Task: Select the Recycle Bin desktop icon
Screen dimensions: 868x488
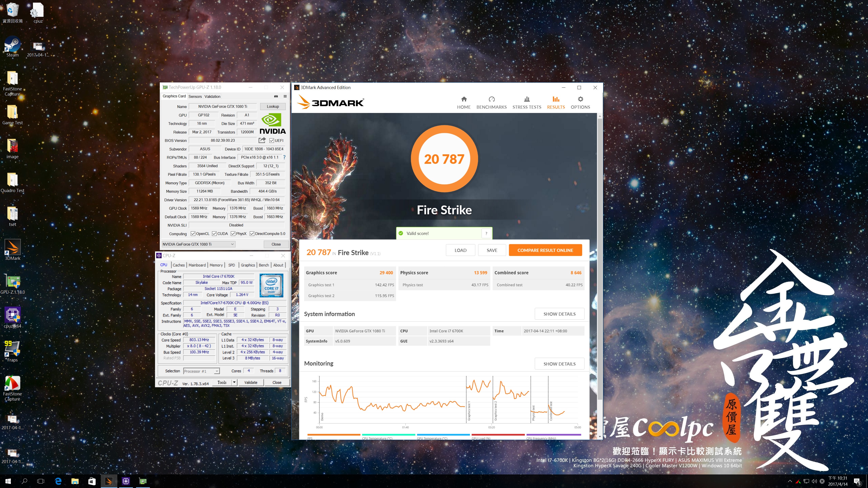Action: coord(12,13)
